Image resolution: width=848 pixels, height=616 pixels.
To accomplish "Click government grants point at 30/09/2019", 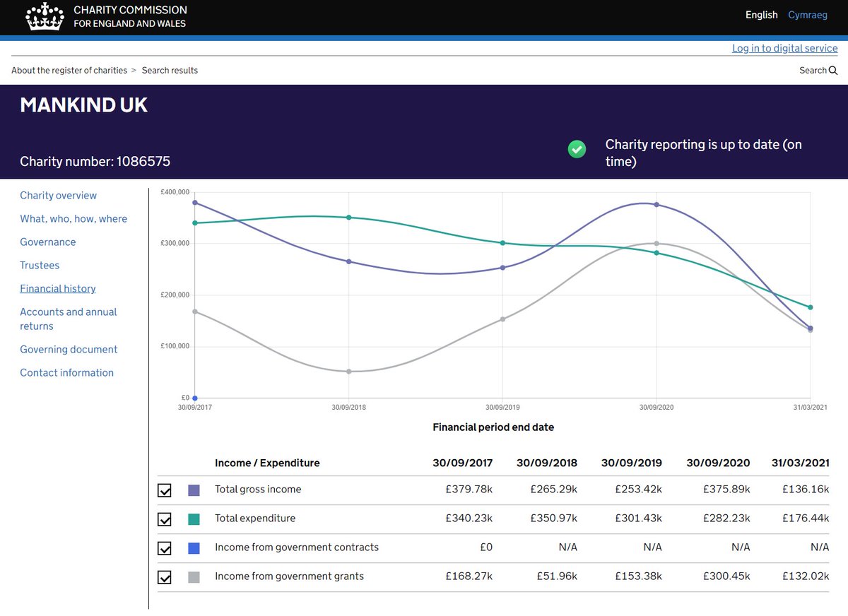I will click(502, 319).
